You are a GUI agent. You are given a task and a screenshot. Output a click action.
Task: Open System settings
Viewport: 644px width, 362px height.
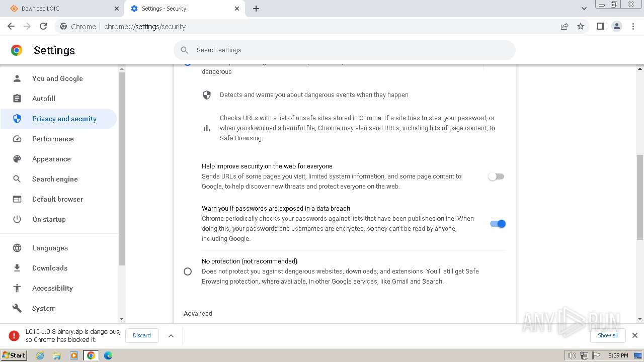click(x=58, y=308)
